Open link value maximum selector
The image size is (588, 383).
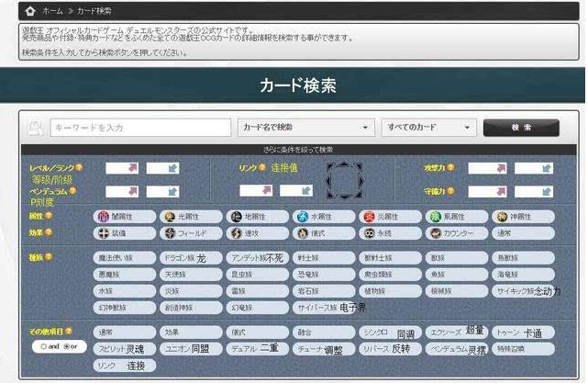click(296, 190)
